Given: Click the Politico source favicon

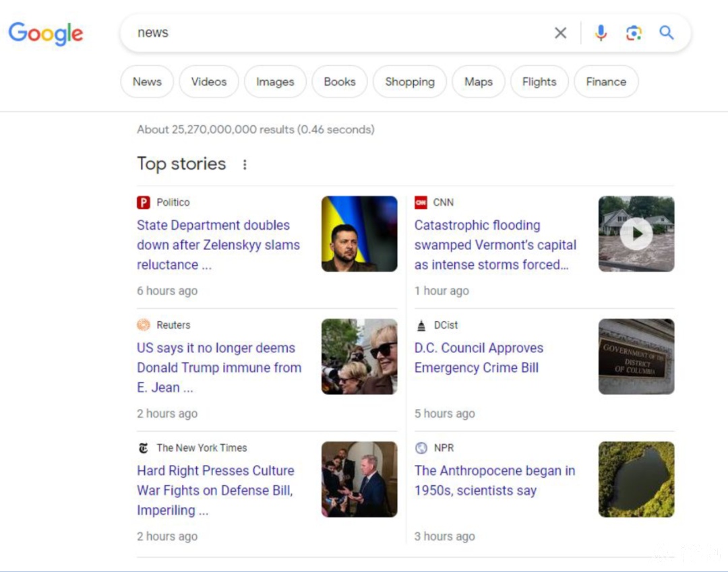Looking at the screenshot, I should [x=144, y=203].
